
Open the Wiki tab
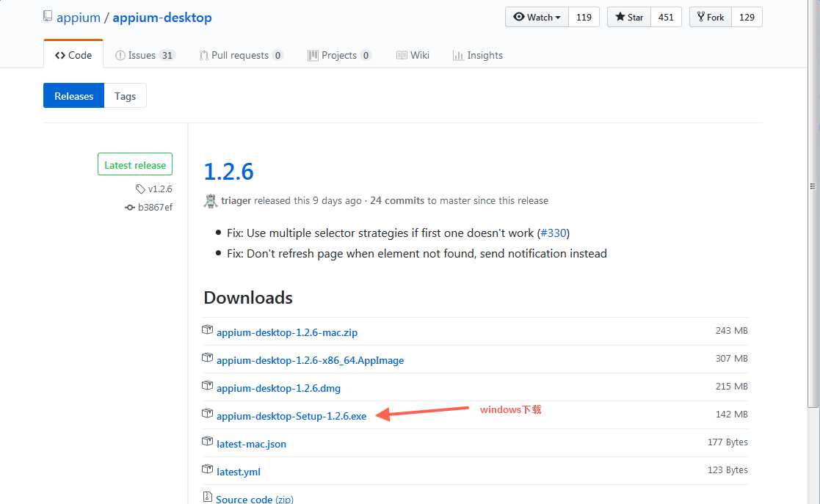pos(413,55)
